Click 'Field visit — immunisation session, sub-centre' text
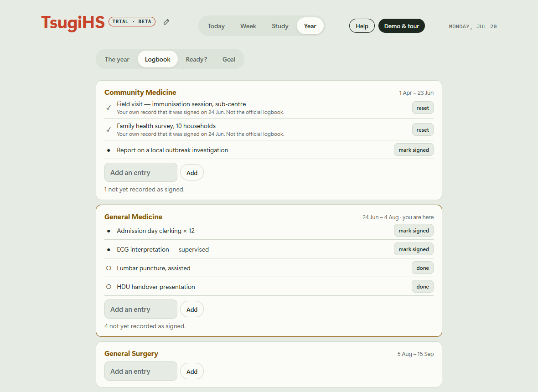 [181, 104]
